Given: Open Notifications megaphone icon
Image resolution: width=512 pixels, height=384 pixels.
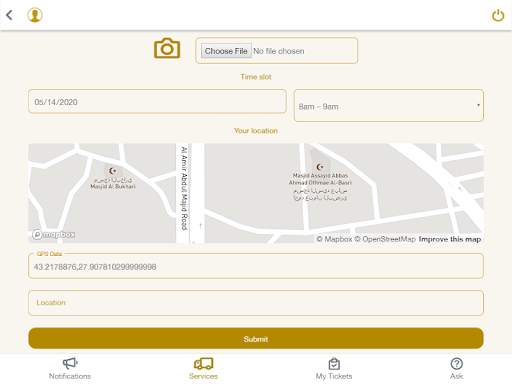Looking at the screenshot, I should pyautogui.click(x=70, y=363).
